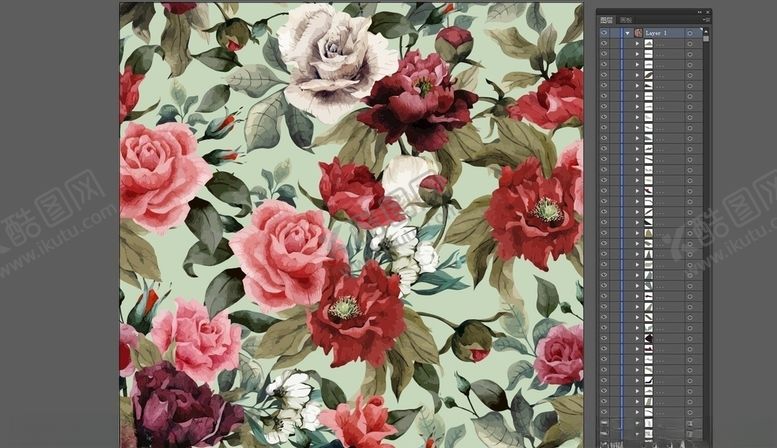Click the target circle for Layer 1
This screenshot has width=777, height=448.
coord(690,33)
